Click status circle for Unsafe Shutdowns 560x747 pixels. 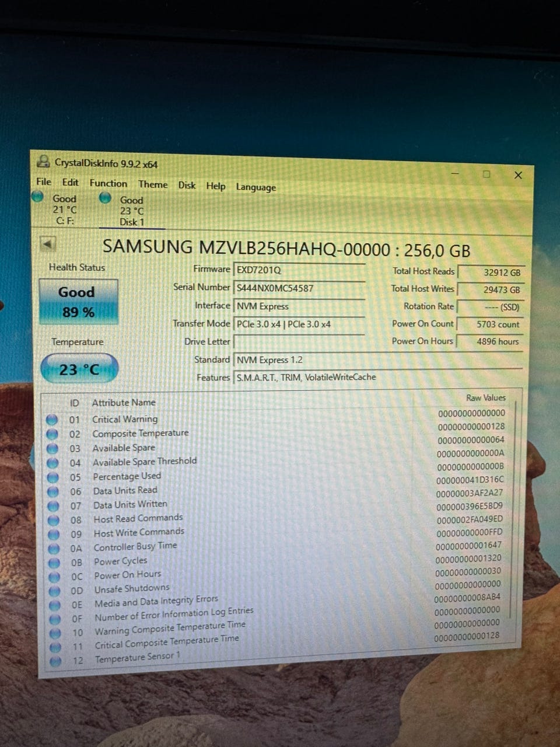55,591
